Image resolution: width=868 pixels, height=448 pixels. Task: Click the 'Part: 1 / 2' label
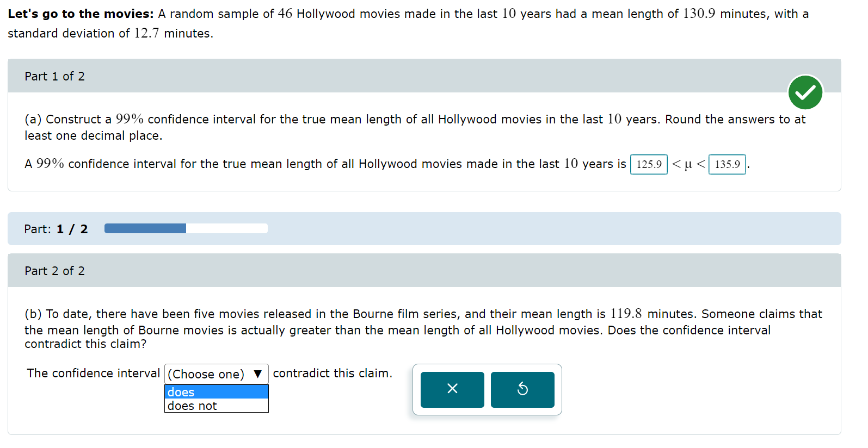pyautogui.click(x=56, y=228)
